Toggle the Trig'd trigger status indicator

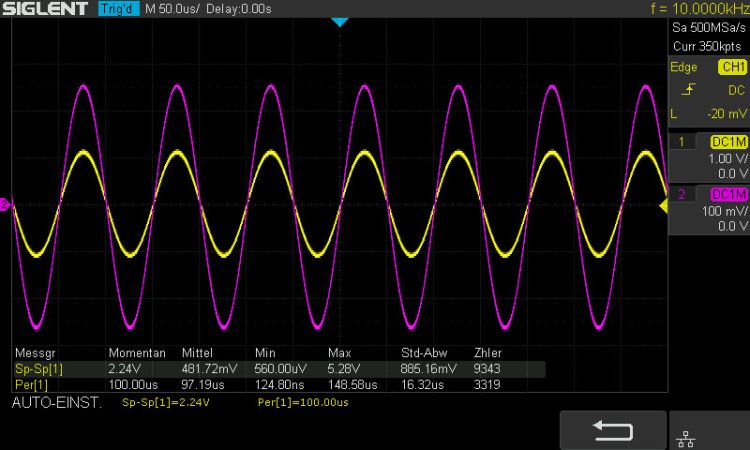118,10
